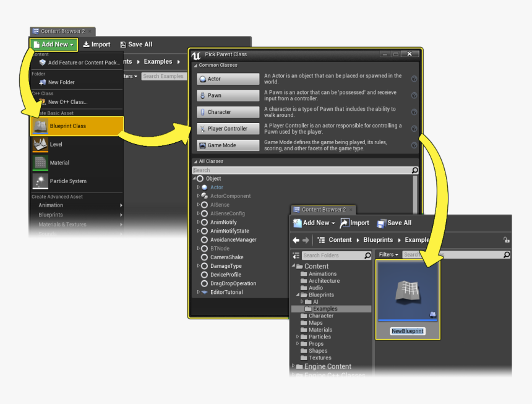Click the help icon beside the Pawn description

point(414,95)
